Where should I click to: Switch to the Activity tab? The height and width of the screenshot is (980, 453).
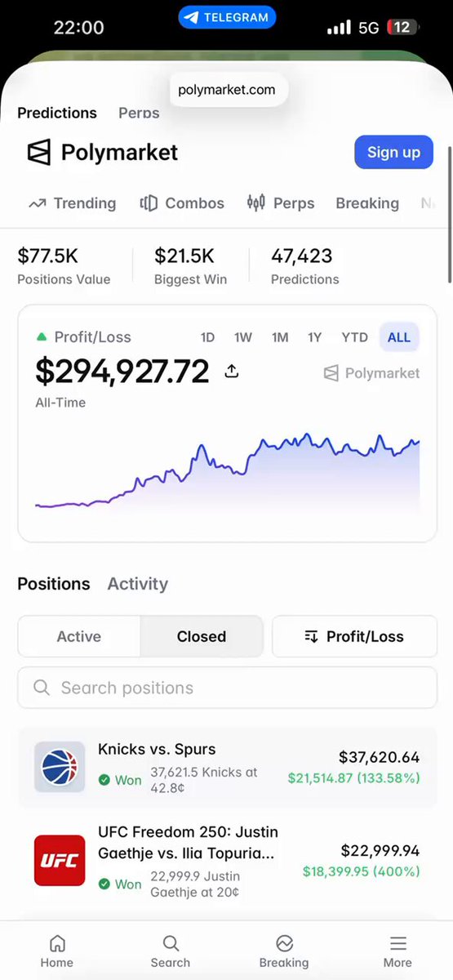(137, 584)
